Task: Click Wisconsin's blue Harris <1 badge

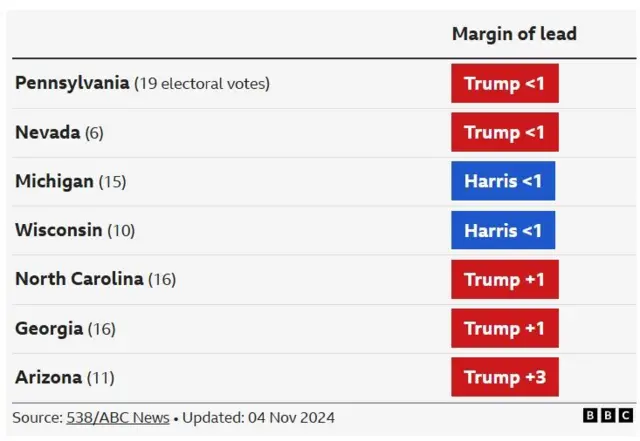Action: click(503, 230)
